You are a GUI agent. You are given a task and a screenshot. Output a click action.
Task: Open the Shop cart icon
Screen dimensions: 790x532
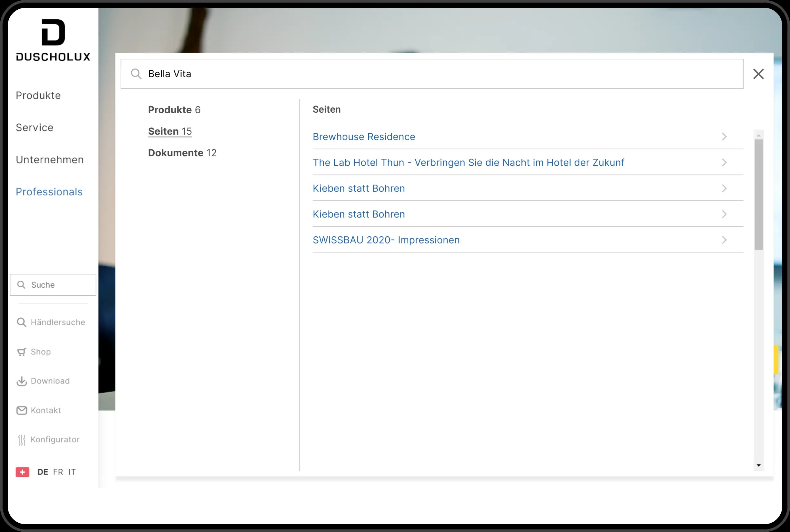[21, 352]
